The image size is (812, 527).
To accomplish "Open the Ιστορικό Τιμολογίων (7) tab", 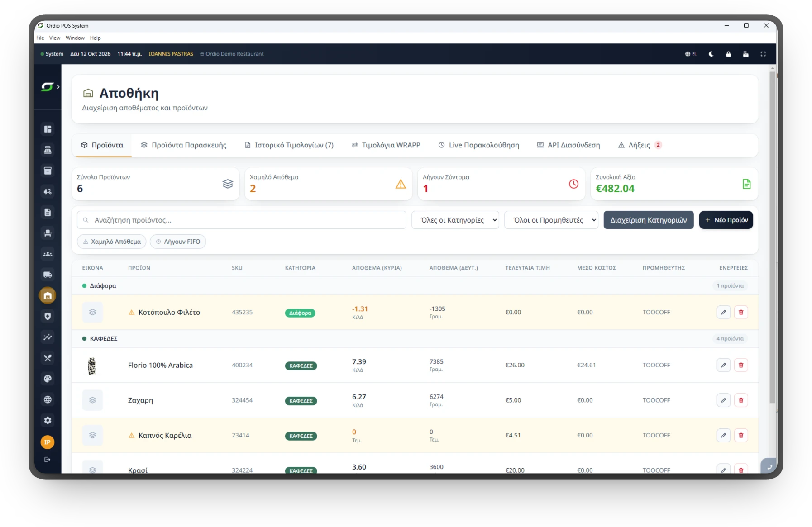I will [x=289, y=145].
